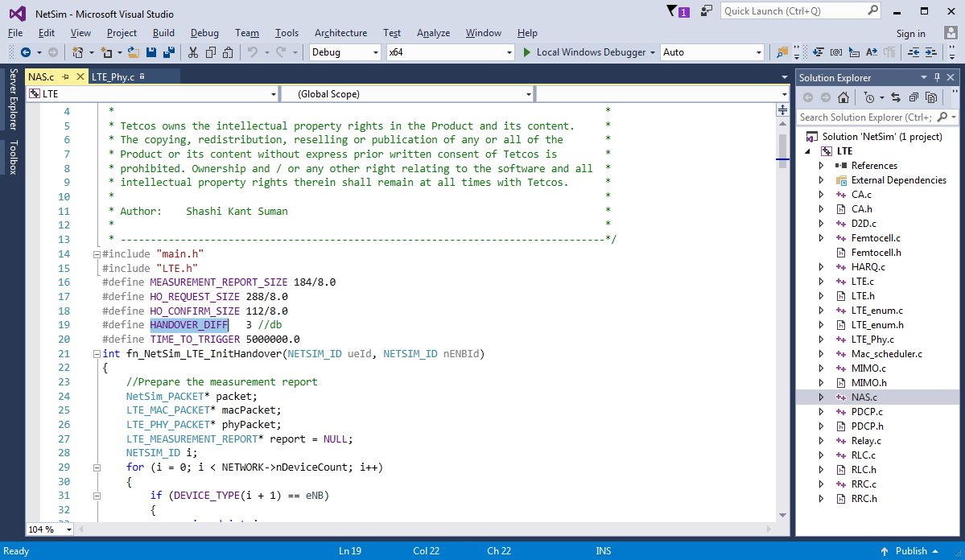Expand the References node

pos(821,166)
